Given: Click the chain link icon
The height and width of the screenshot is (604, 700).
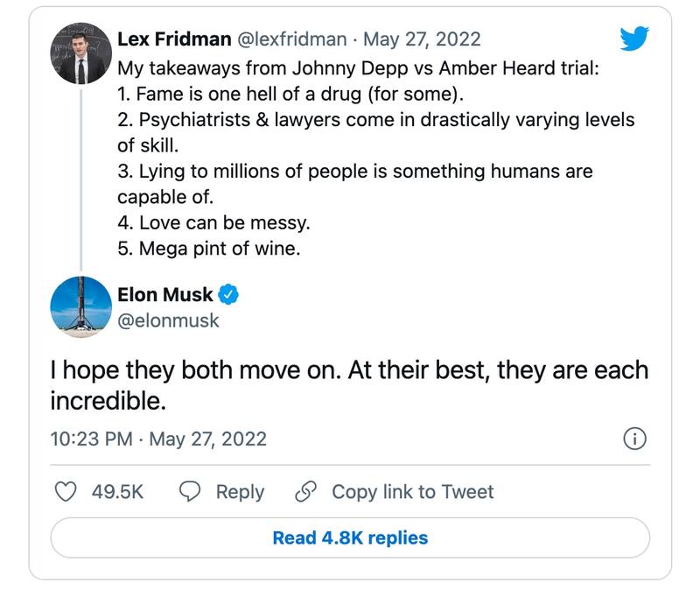Looking at the screenshot, I should click(305, 492).
